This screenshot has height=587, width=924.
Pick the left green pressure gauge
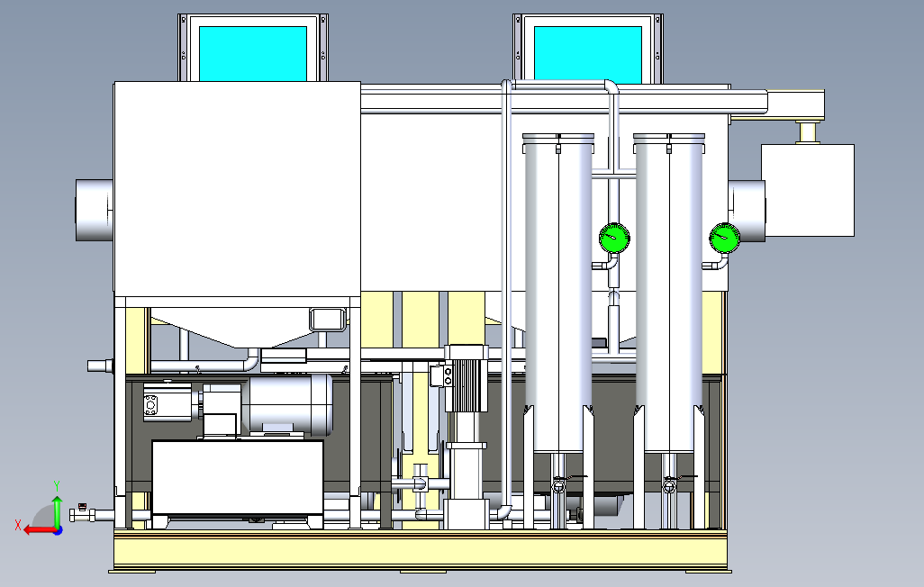point(614,238)
